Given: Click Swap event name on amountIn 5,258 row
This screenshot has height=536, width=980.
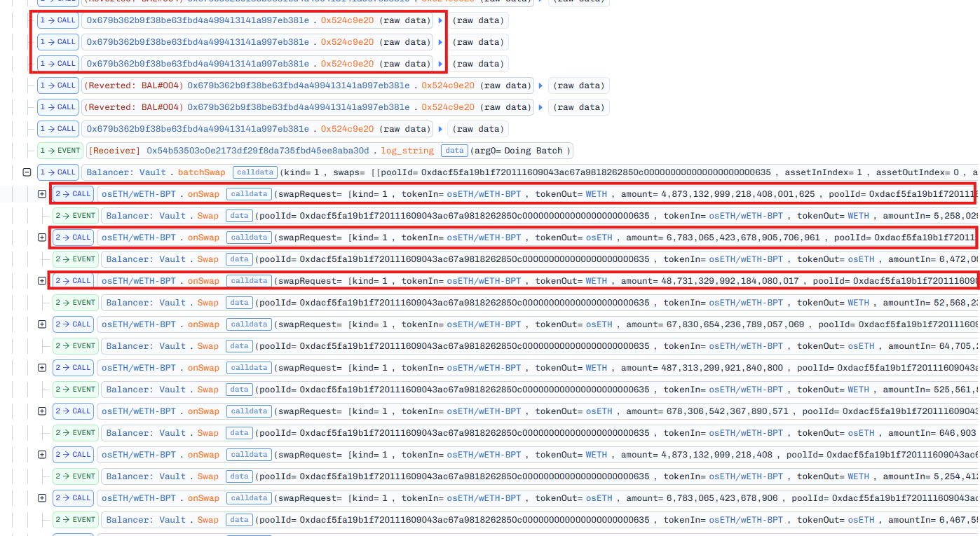Looking at the screenshot, I should [x=207, y=216].
